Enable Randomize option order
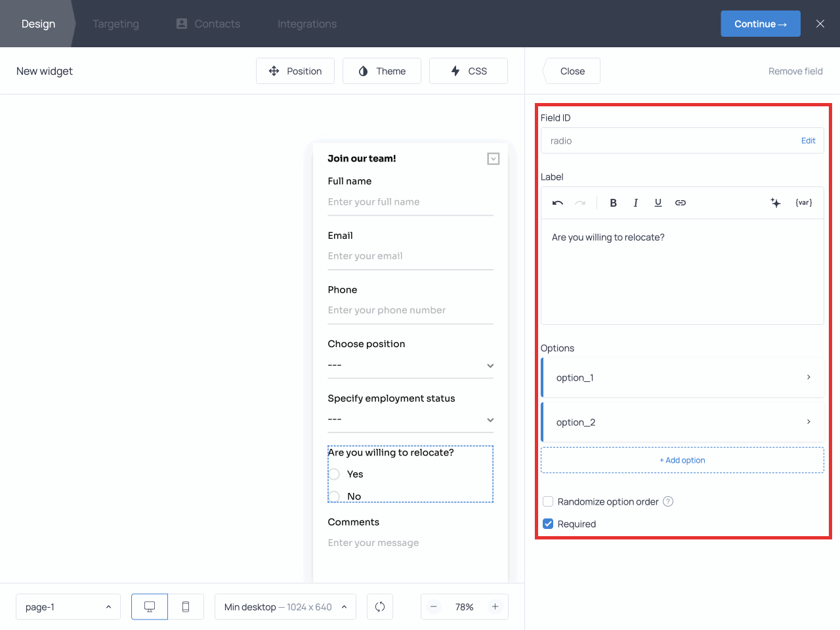The width and height of the screenshot is (840, 630). click(548, 501)
